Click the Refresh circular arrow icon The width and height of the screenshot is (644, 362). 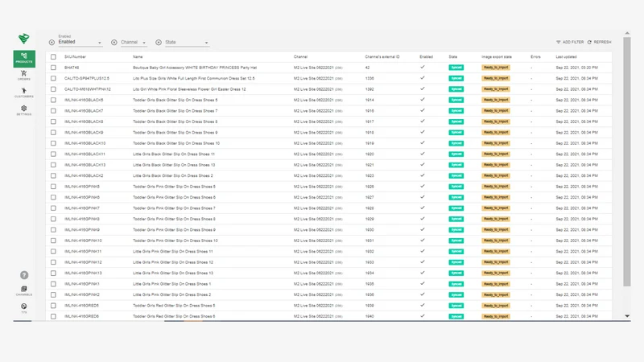[589, 43]
